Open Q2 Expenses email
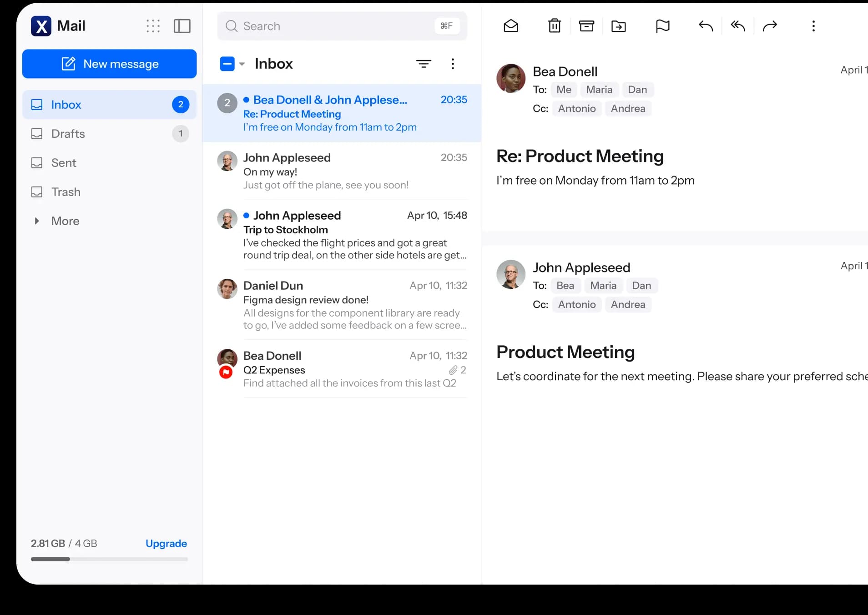This screenshot has width=868, height=615. click(x=342, y=369)
